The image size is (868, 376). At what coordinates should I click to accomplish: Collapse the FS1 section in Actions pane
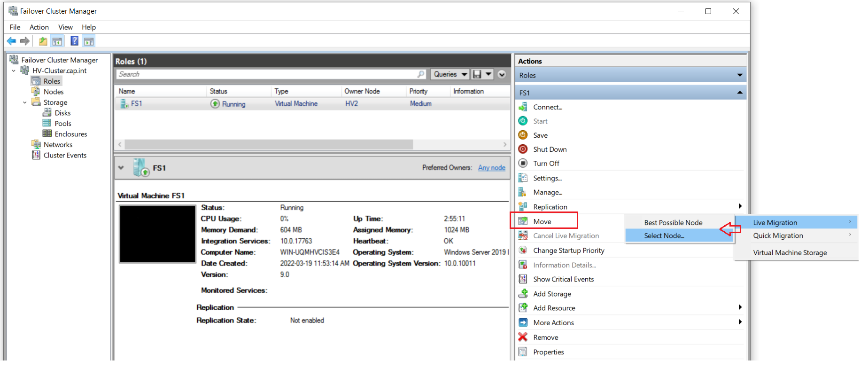(740, 93)
